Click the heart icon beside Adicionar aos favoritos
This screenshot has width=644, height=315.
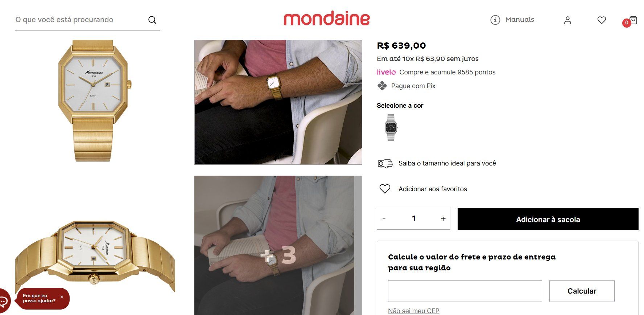point(385,189)
